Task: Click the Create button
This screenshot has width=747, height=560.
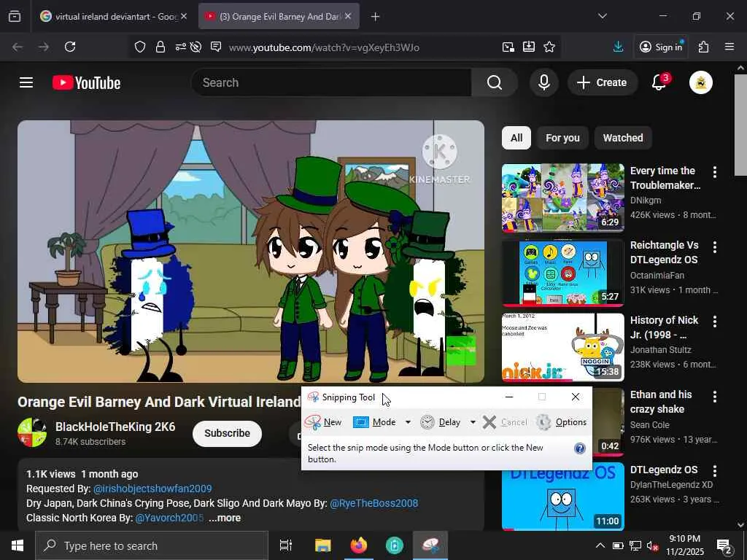Action: (602, 82)
